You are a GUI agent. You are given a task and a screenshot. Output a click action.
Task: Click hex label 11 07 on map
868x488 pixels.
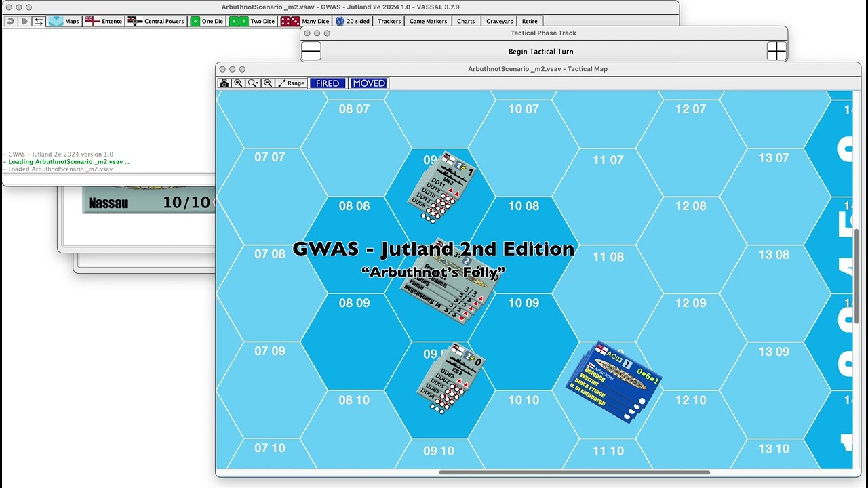click(x=608, y=160)
